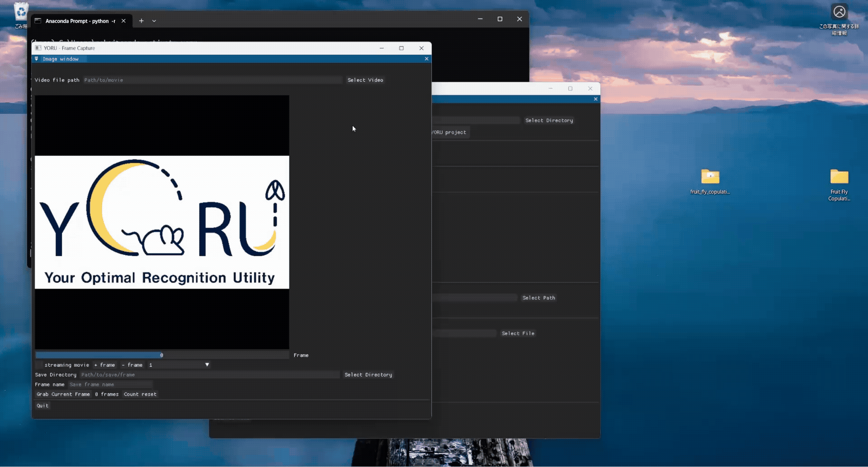The image size is (868, 467).
Task: Open new tab in Anaconda Prompt
Action: pyautogui.click(x=142, y=21)
